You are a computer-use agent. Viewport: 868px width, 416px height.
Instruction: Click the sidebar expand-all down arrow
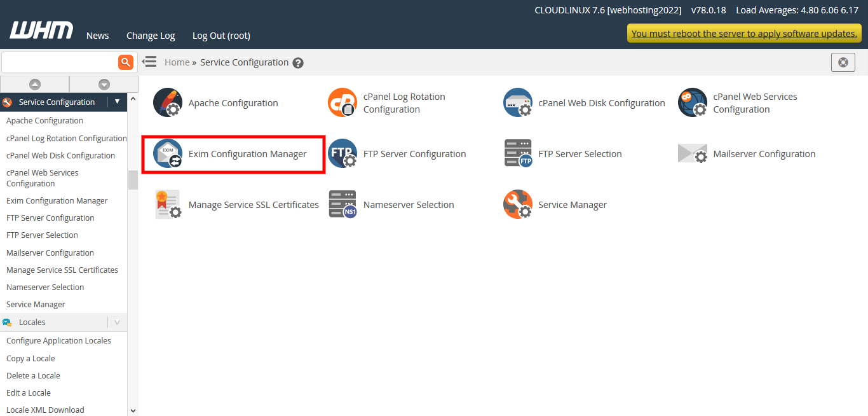(104, 84)
